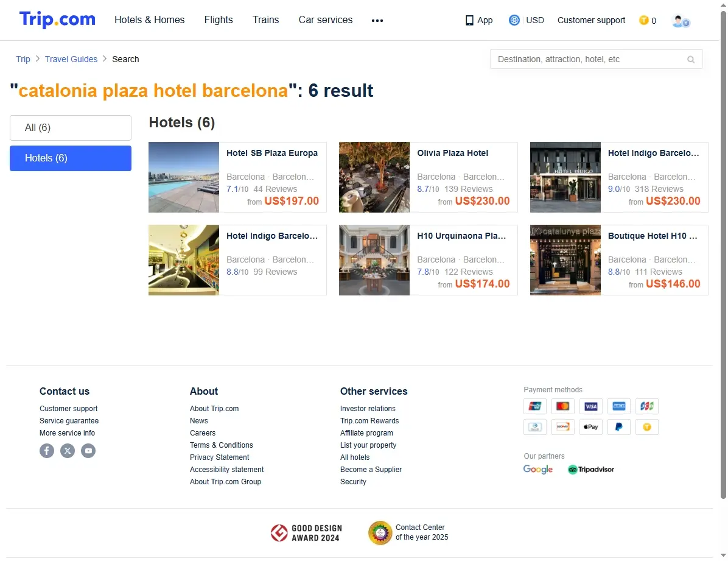Open the Facebook social icon

[x=47, y=451]
